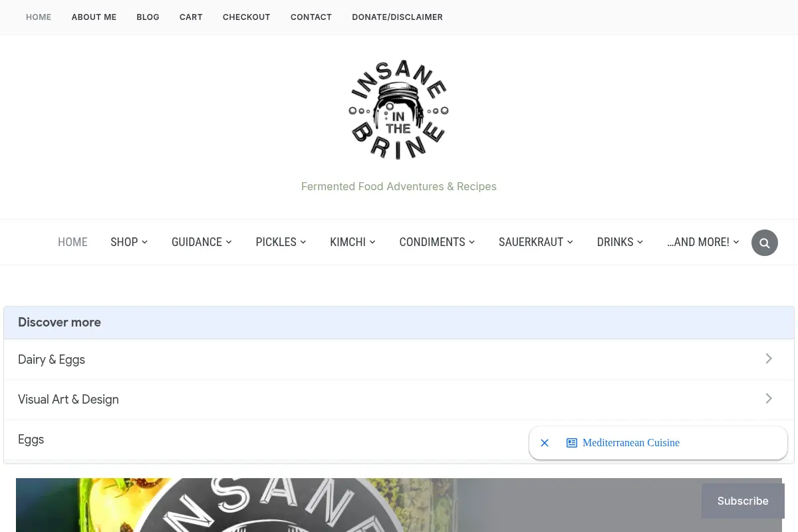The image size is (798, 532).
Task: Expand the GUIDANCE dropdown menu
Action: tap(201, 242)
